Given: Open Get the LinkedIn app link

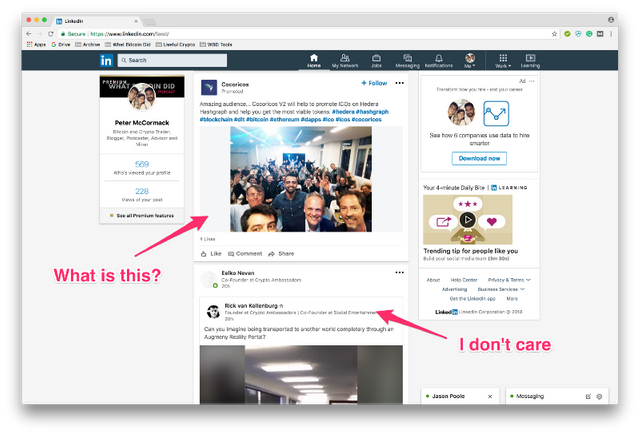Looking at the screenshot, I should coord(472,298).
